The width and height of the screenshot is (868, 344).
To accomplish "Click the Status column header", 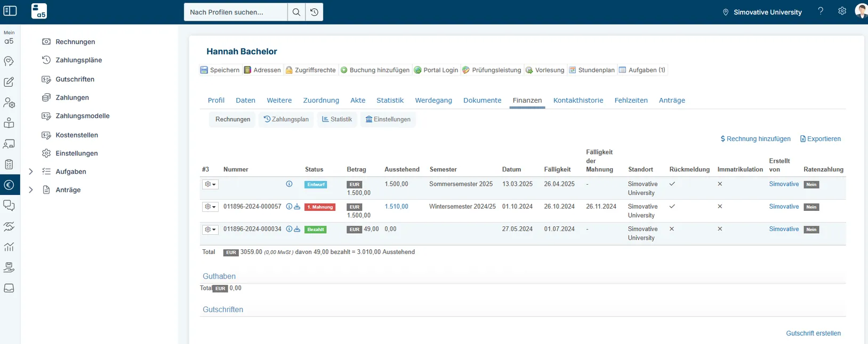I will coord(314,169).
